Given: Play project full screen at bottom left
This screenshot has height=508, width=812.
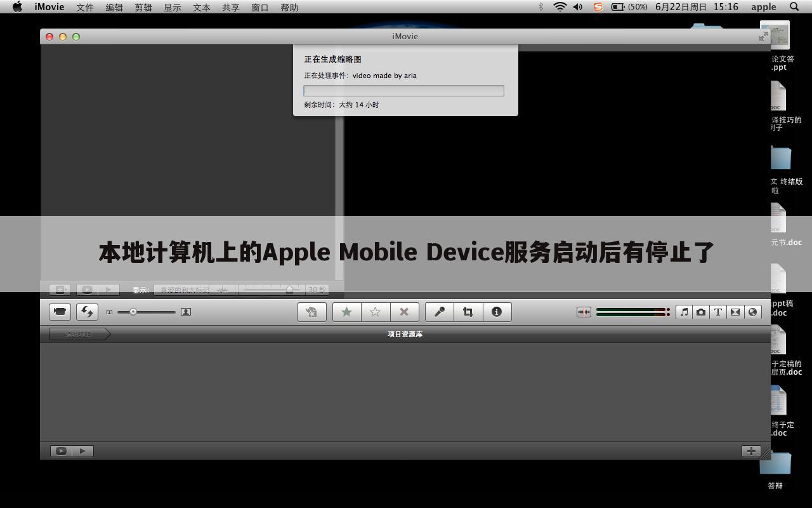Looking at the screenshot, I should click(x=61, y=451).
